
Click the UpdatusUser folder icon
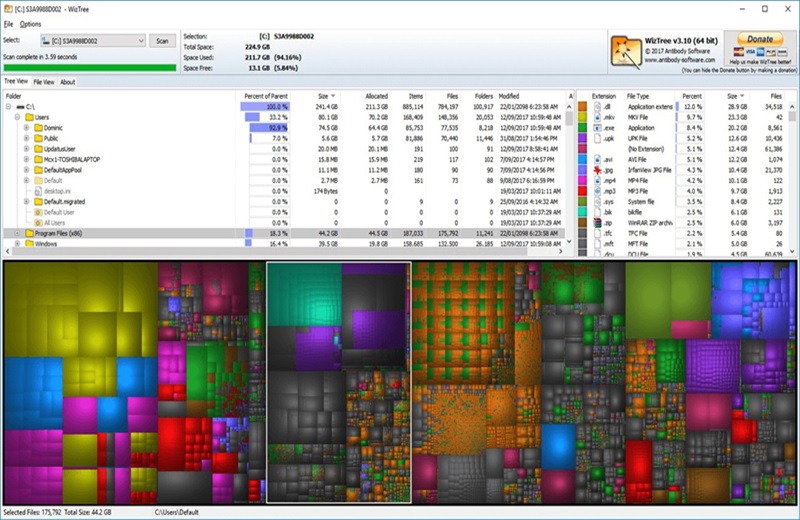coord(38,149)
